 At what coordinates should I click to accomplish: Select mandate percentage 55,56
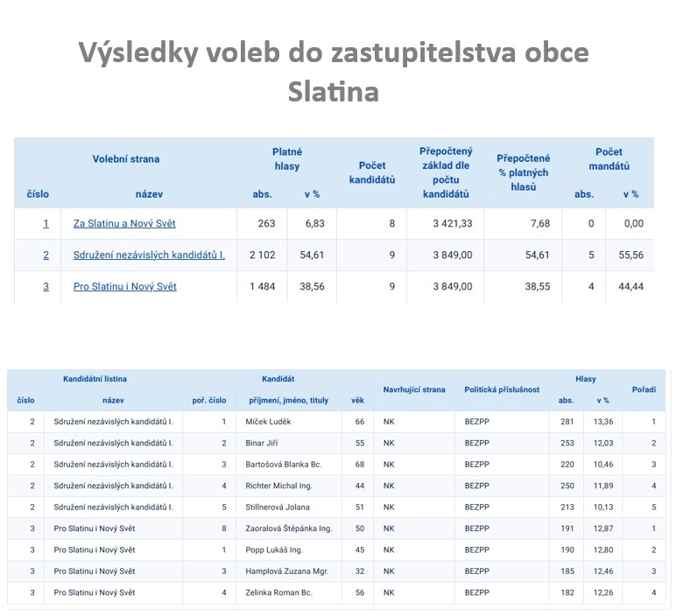[631, 255]
